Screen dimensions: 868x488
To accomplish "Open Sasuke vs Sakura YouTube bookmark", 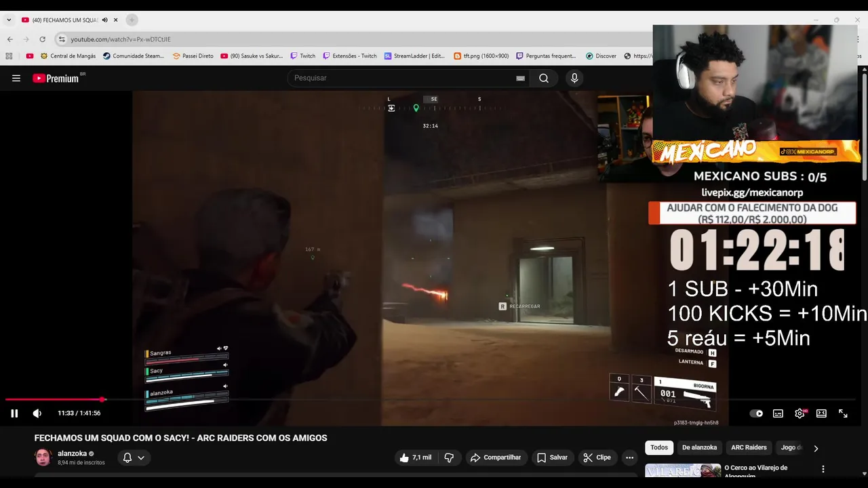I will pyautogui.click(x=252, y=56).
